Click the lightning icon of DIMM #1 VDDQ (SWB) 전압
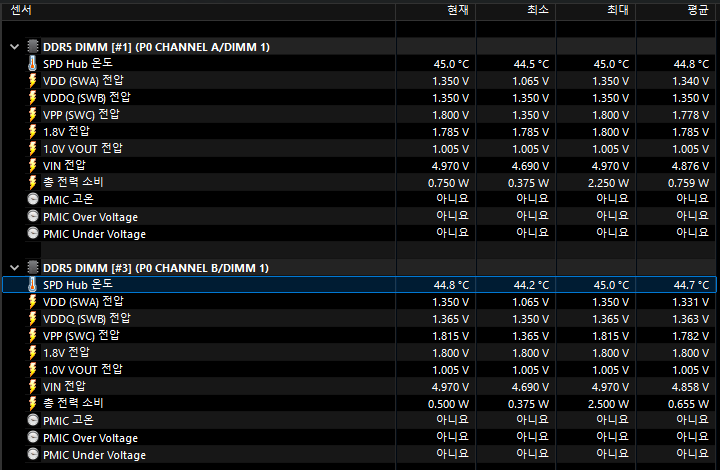This screenshot has height=470, width=720. 33,97
